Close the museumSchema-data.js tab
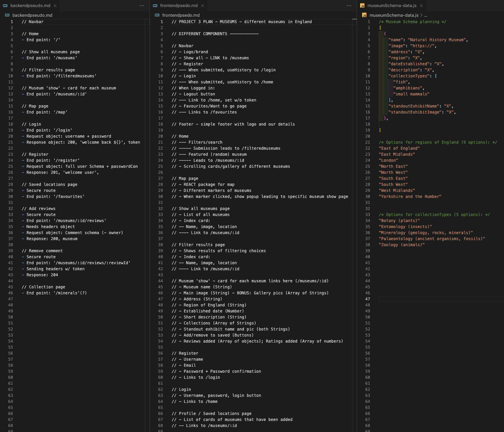 (x=421, y=6)
